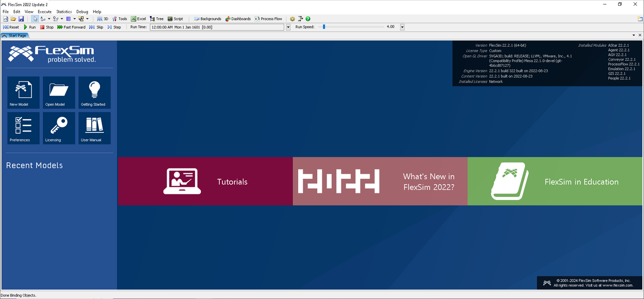The image size is (644, 299).
Task: Open Dashboards from the toolbar
Action: click(x=238, y=19)
